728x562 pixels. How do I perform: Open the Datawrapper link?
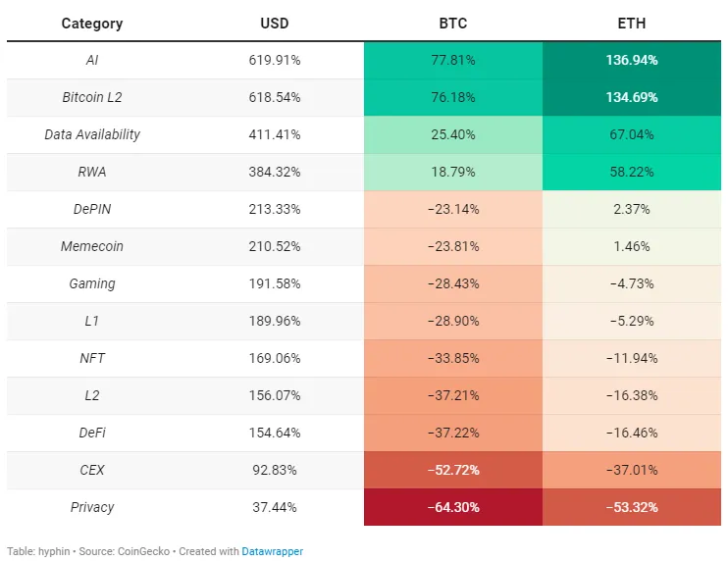click(x=272, y=551)
